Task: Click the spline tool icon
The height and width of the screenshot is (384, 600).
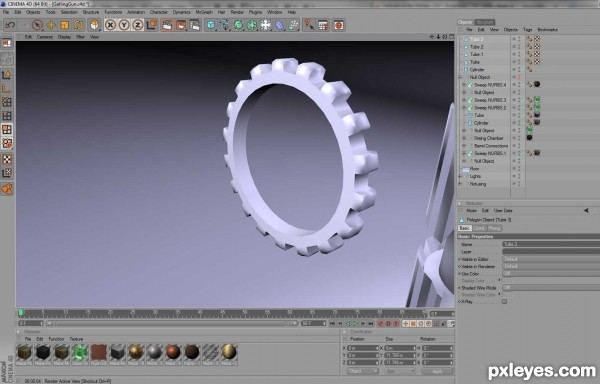Action: [225, 25]
